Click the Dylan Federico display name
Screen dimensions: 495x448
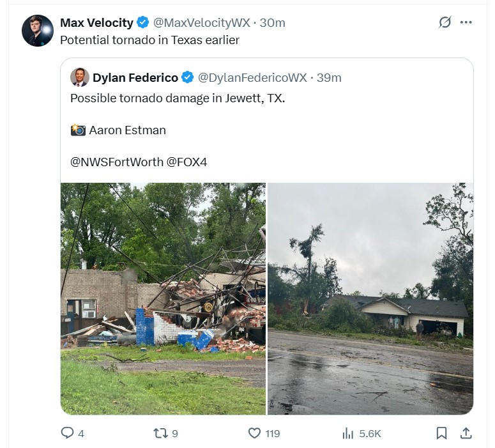pyautogui.click(x=135, y=78)
